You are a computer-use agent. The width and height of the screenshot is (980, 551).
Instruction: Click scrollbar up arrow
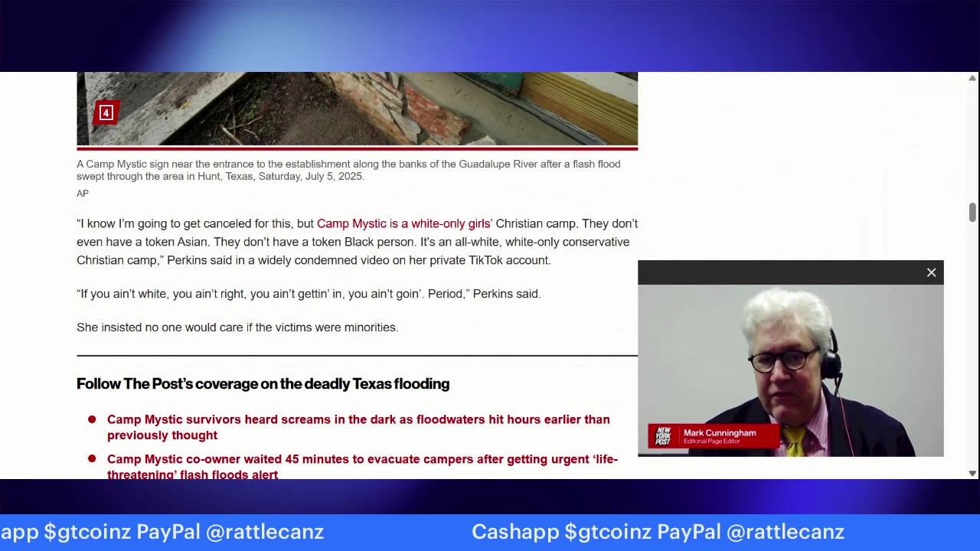pyautogui.click(x=972, y=78)
